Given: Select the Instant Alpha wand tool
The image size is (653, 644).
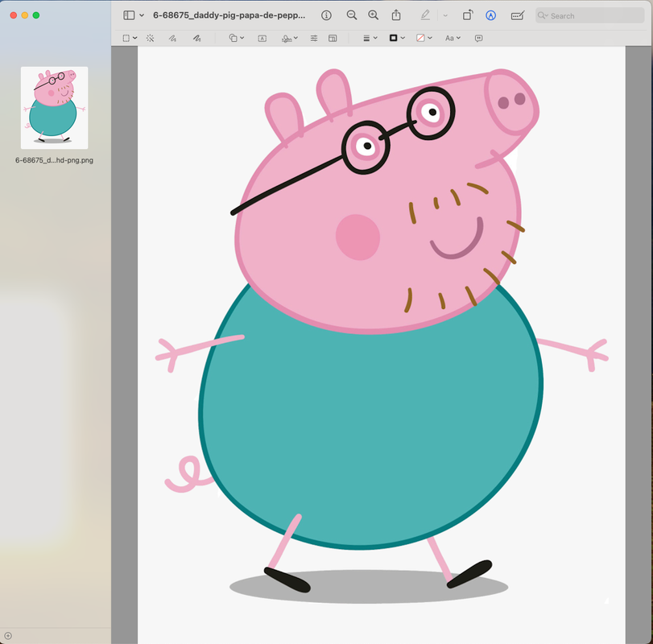Looking at the screenshot, I should 151,39.
